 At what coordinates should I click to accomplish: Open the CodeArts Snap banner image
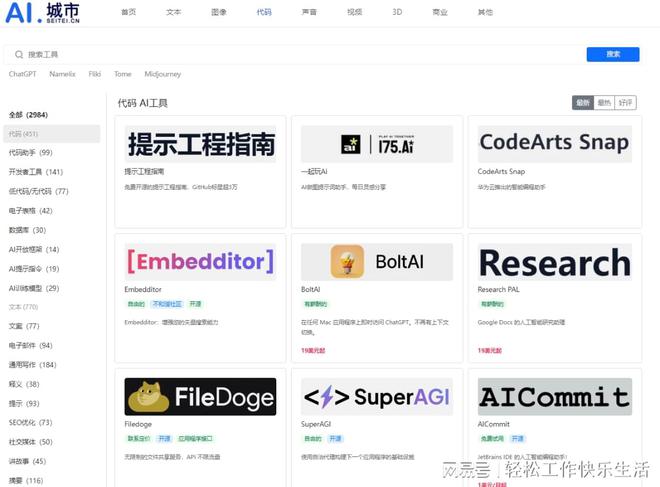(555, 144)
